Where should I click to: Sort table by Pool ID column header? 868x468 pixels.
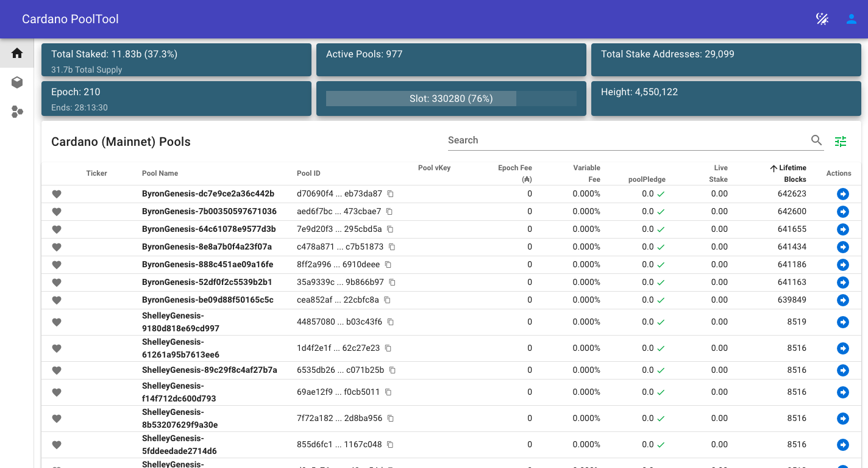coord(308,173)
